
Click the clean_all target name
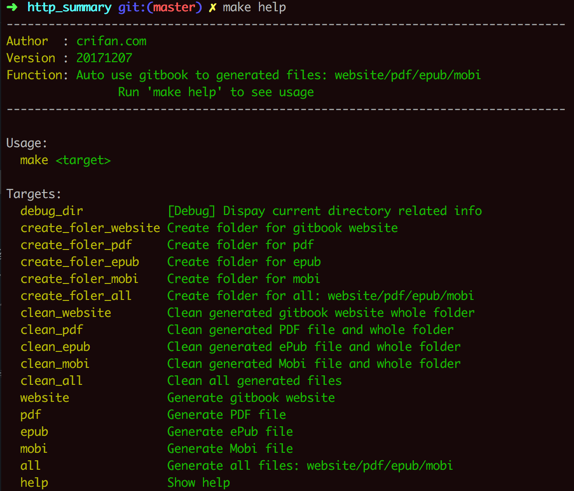click(x=51, y=381)
